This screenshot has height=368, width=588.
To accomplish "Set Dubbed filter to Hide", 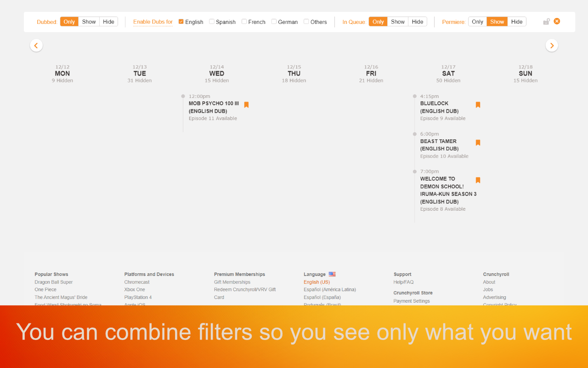I will (108, 21).
